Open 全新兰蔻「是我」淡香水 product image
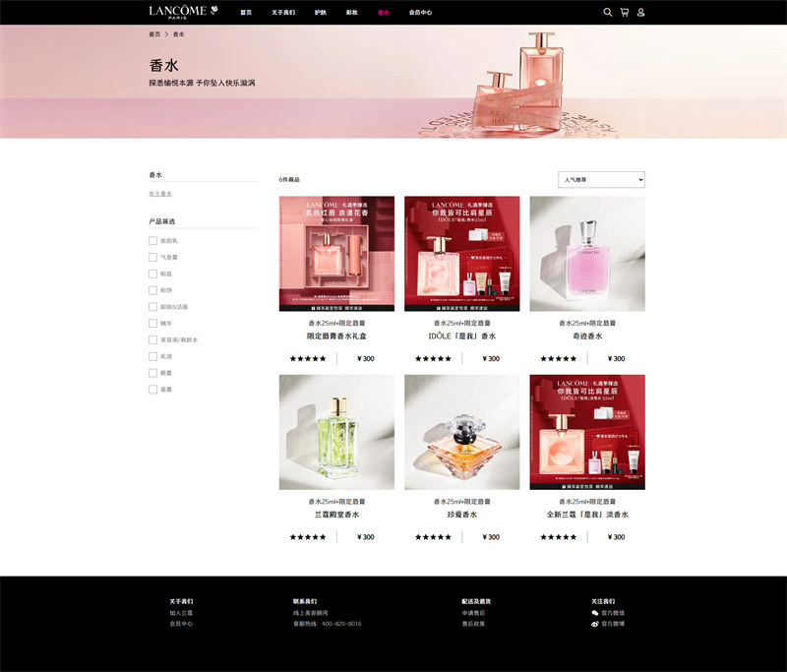The height and width of the screenshot is (672, 787). coord(587,432)
